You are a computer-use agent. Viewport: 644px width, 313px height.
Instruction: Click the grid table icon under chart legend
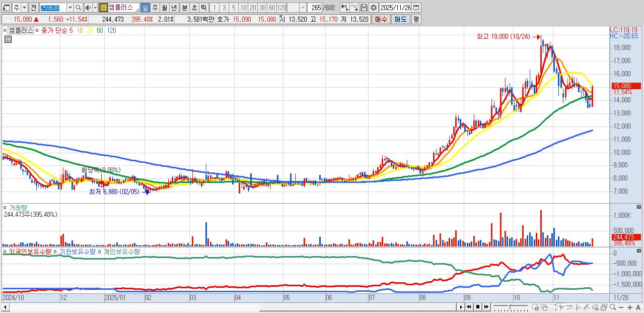pyautogui.click(x=8, y=39)
